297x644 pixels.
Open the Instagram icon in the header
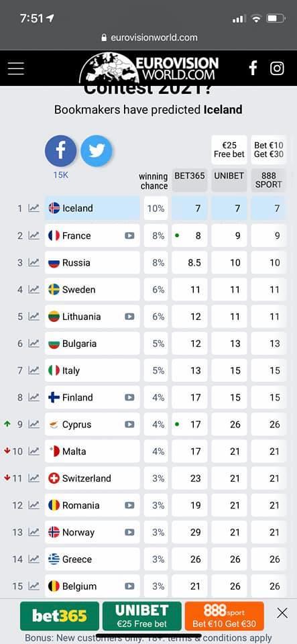click(277, 68)
